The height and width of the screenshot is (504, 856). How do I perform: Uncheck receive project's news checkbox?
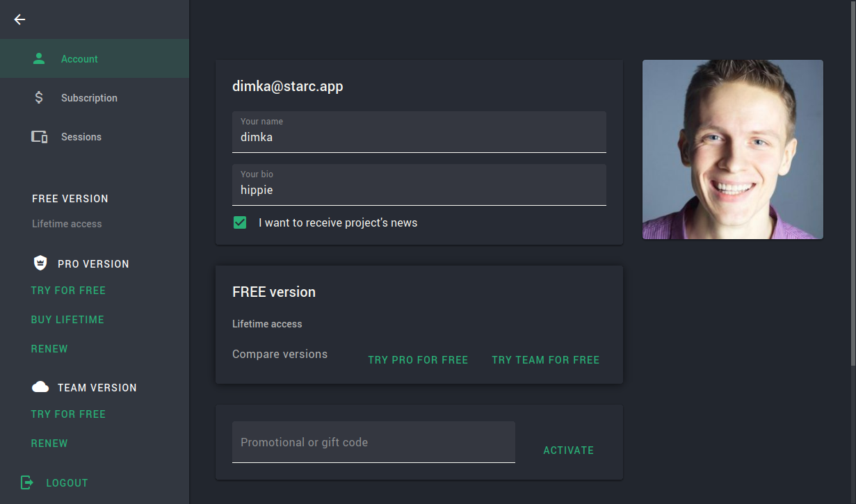pyautogui.click(x=240, y=222)
